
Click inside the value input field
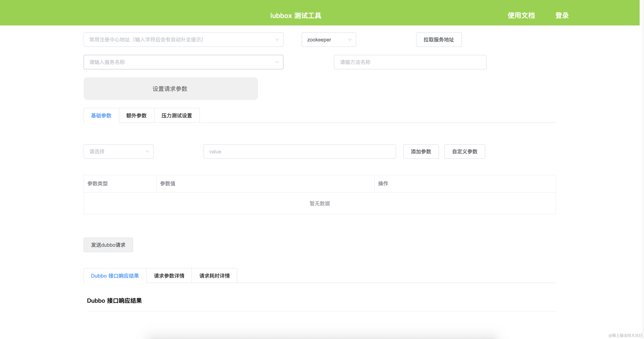point(299,151)
